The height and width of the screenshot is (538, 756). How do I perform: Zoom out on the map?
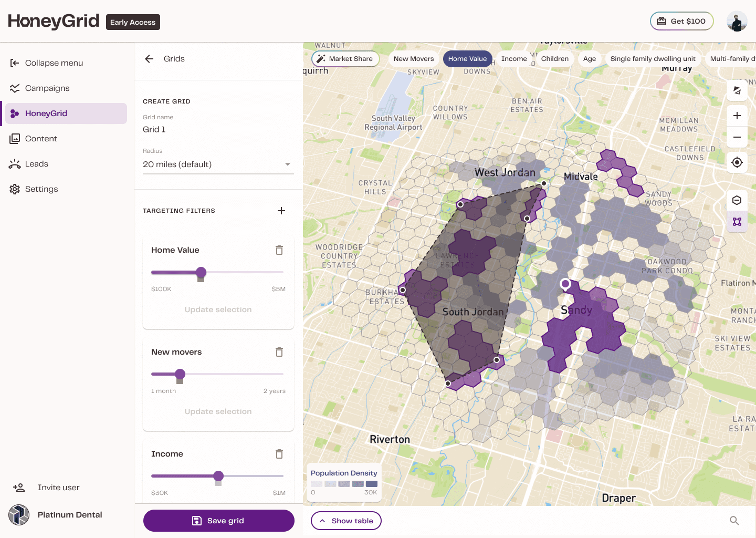click(737, 137)
